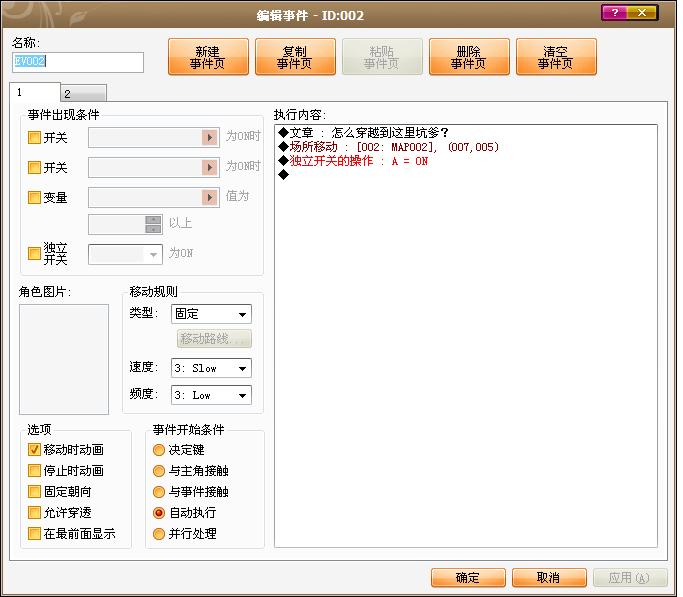The width and height of the screenshot is (683, 597).
Task: Click the 新建事件页 button
Action: 208,57
